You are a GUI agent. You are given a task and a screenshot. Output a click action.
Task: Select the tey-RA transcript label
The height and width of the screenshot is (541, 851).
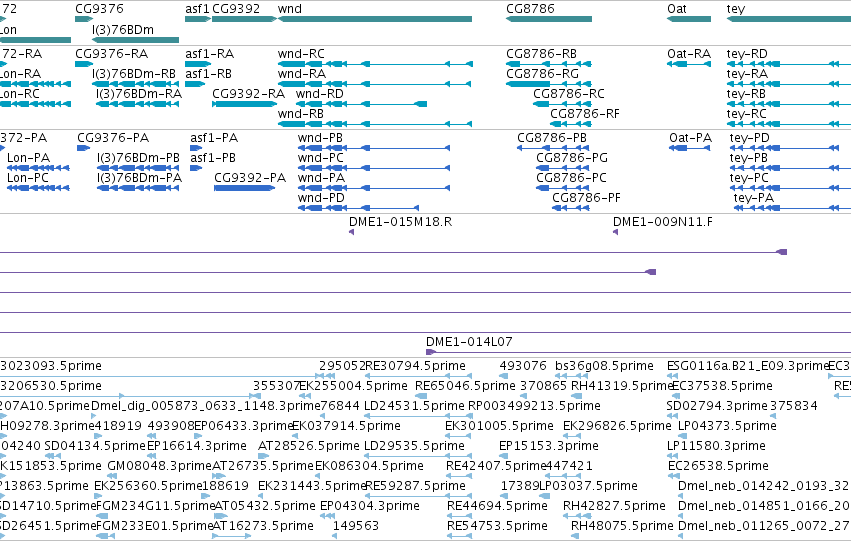(x=747, y=74)
